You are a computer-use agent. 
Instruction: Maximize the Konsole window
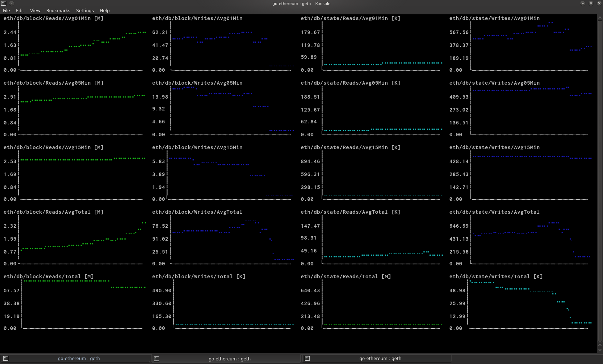[x=591, y=3]
